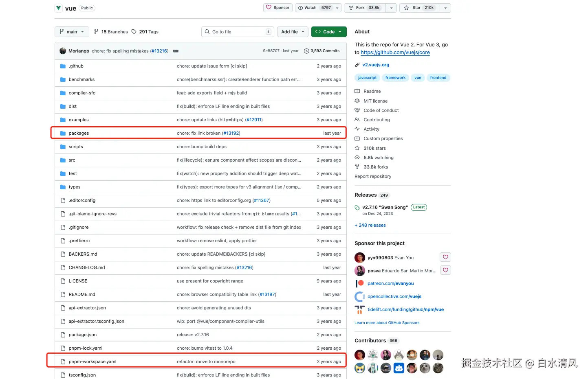This screenshot has width=588, height=379.
Task: Open the Readme book icon link
Action: pyautogui.click(x=357, y=91)
